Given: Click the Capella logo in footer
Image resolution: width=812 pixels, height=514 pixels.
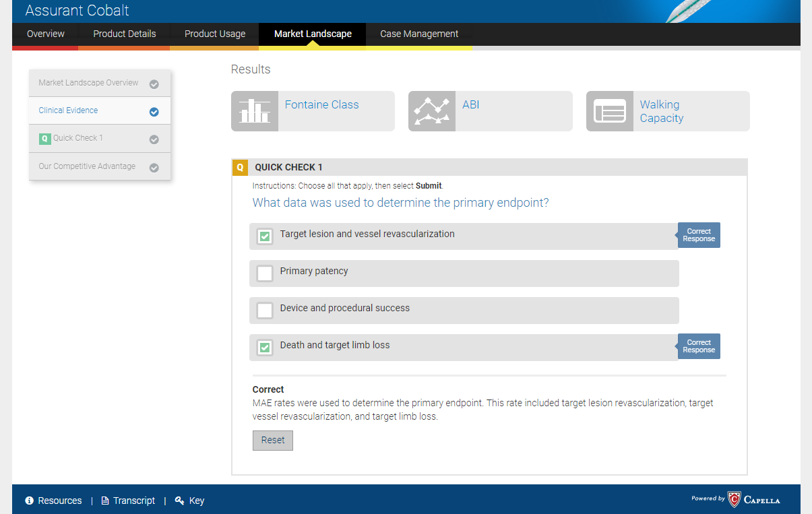Looking at the screenshot, I should tap(754, 499).
